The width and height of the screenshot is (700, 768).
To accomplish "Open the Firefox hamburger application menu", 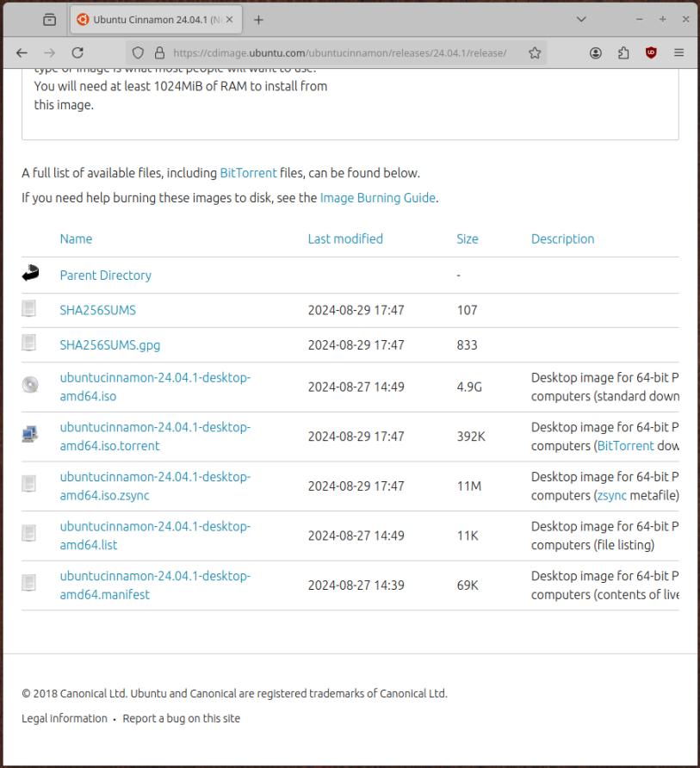I will (x=679, y=53).
